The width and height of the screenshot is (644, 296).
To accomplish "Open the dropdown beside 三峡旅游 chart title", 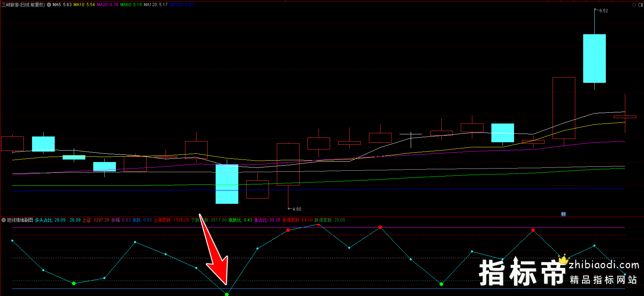I will [49, 5].
